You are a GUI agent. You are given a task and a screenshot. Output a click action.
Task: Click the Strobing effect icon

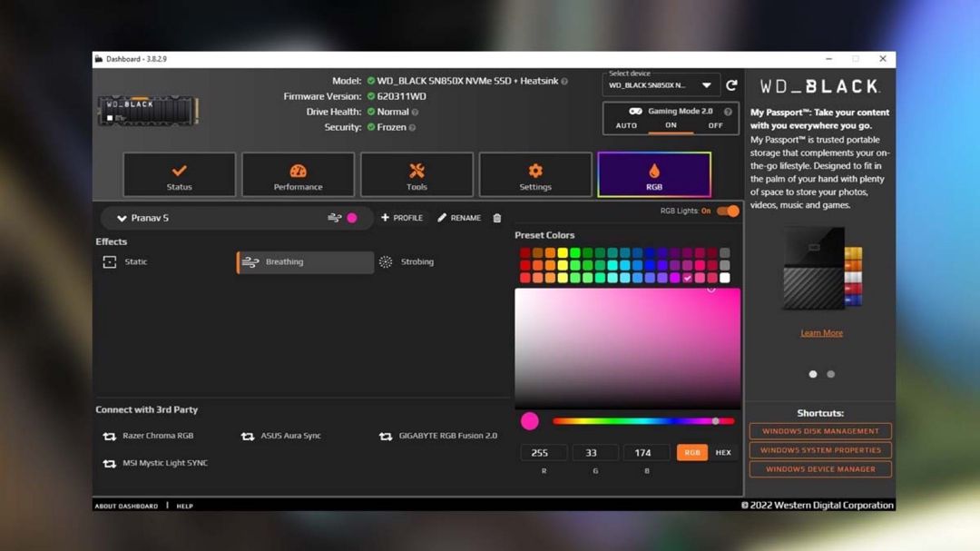(386, 262)
